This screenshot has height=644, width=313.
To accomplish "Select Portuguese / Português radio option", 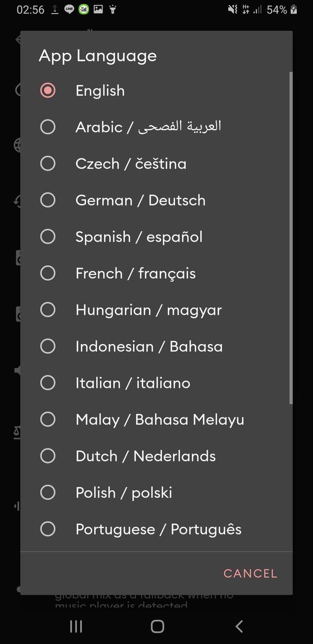I will pyautogui.click(x=48, y=529).
